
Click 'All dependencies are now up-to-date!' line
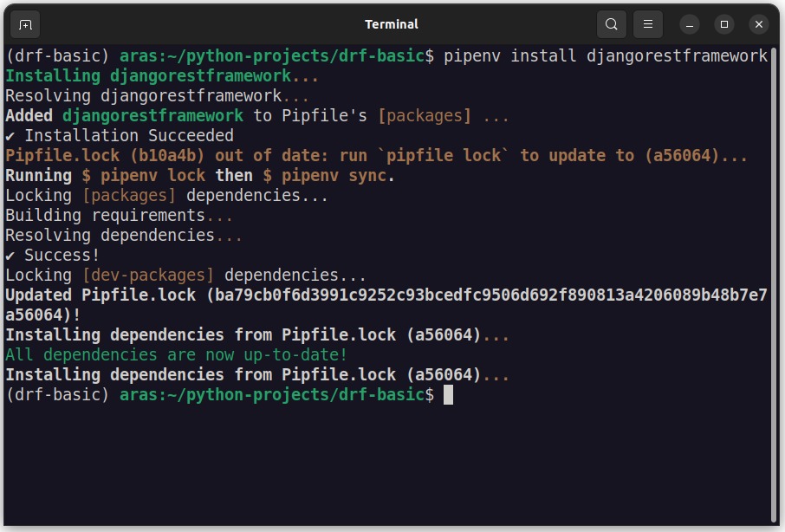pos(176,355)
